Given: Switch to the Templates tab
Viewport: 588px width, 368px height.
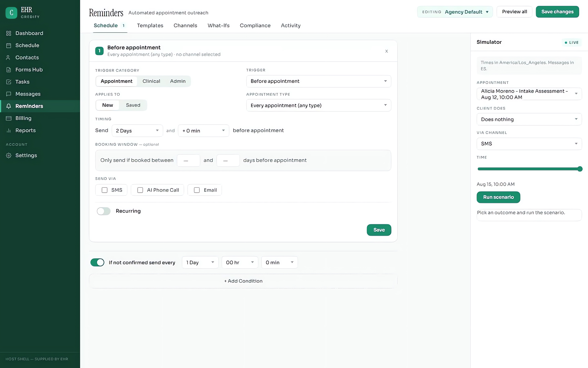Looking at the screenshot, I should point(150,26).
